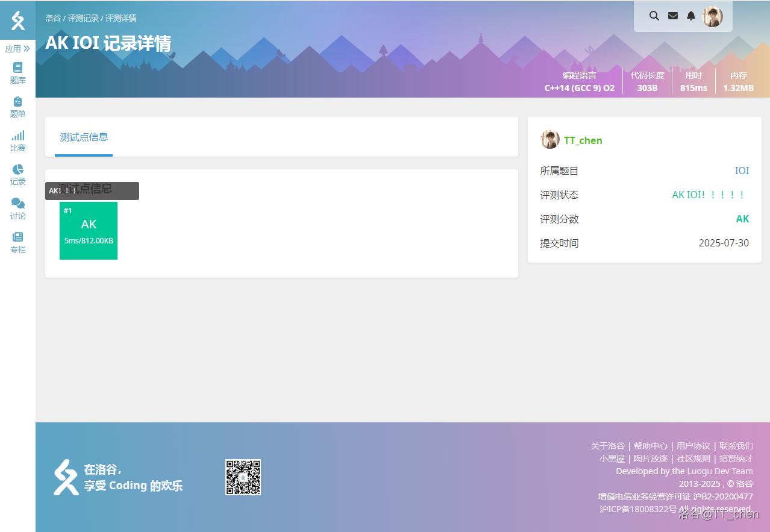Select the 测试点信息 tab
This screenshot has width=770, height=532.
click(x=84, y=137)
